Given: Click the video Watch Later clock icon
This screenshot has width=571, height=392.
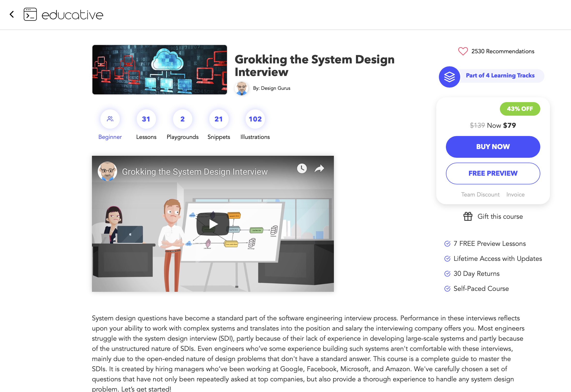Looking at the screenshot, I should [x=302, y=169].
